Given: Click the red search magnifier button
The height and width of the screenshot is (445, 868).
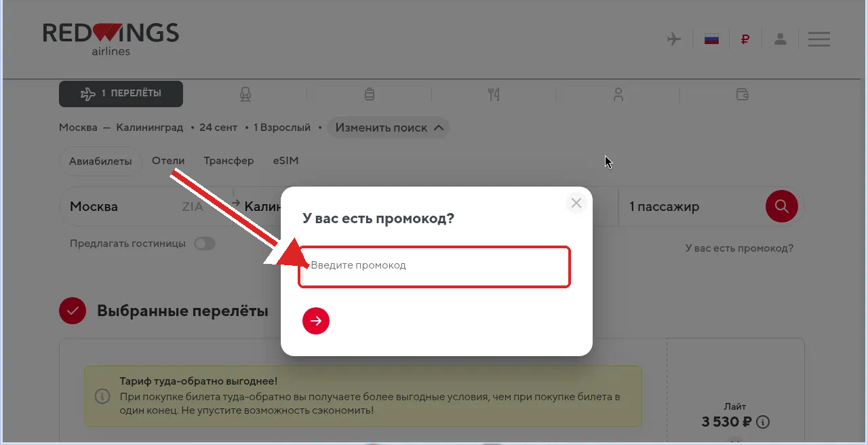Looking at the screenshot, I should click(782, 206).
